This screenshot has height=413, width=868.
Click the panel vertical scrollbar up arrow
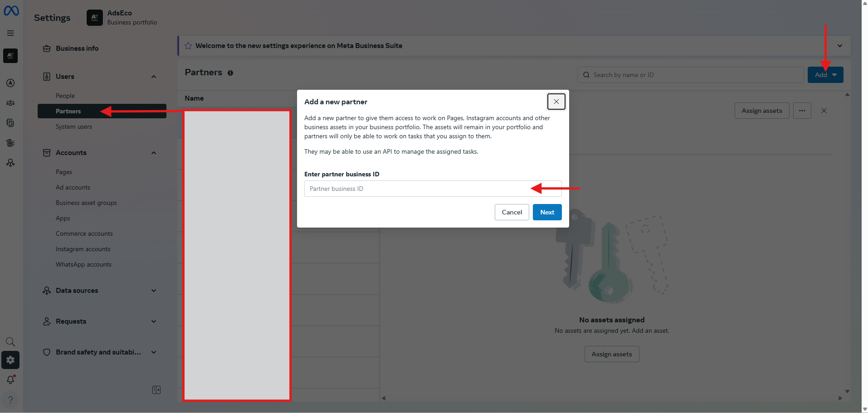[x=847, y=94]
